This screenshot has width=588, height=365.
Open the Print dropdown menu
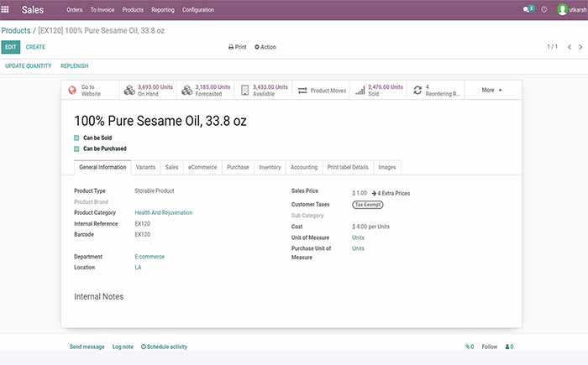[238, 47]
